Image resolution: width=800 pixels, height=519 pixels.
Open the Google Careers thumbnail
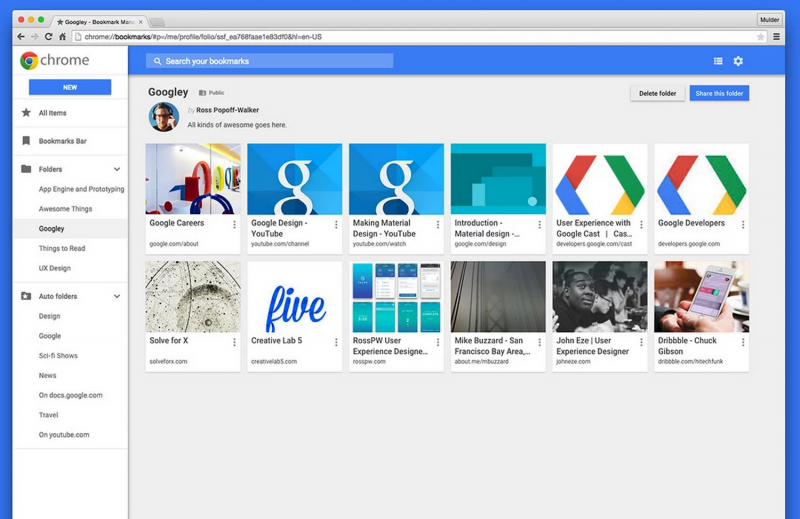coord(193,179)
